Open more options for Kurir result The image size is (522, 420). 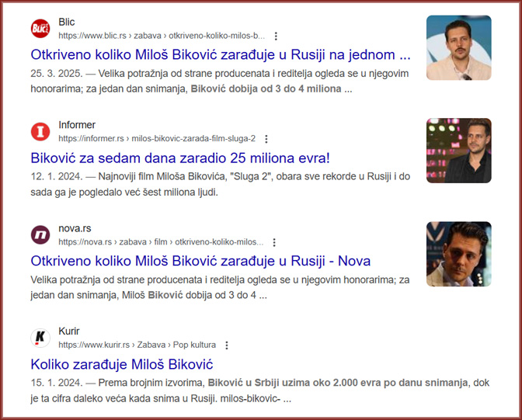(x=226, y=345)
